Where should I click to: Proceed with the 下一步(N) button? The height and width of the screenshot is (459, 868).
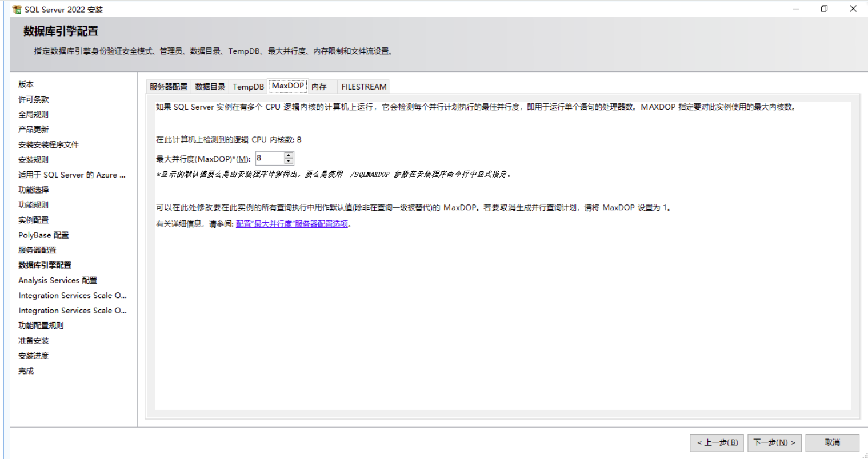click(x=774, y=442)
